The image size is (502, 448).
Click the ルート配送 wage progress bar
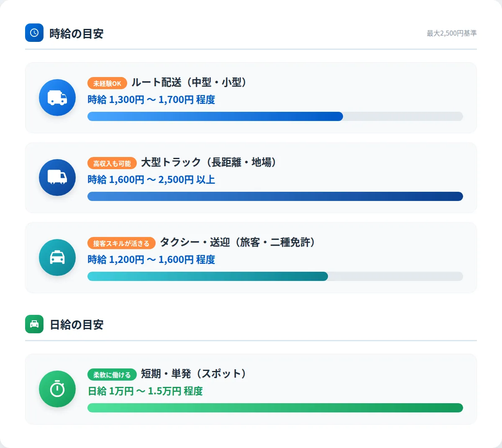pyautogui.click(x=275, y=116)
